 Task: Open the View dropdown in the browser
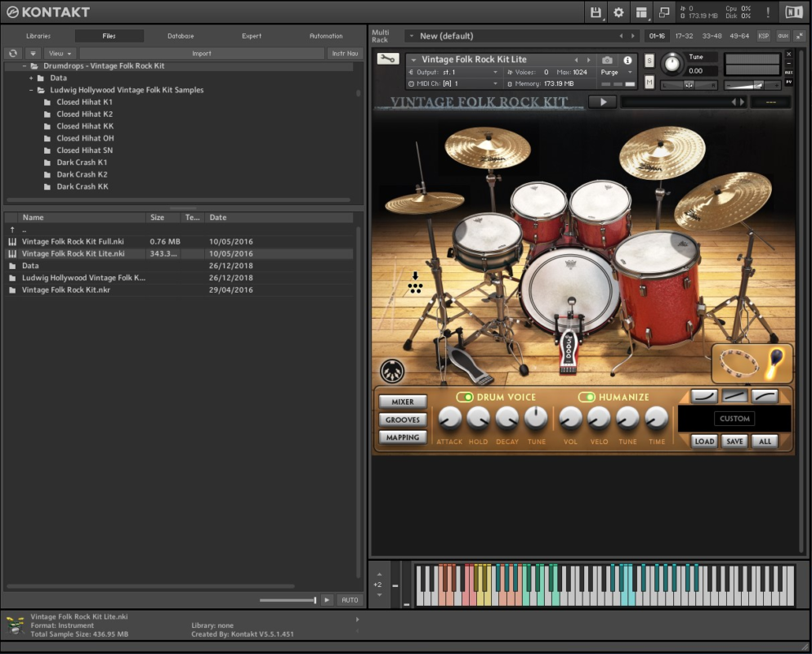coord(60,53)
